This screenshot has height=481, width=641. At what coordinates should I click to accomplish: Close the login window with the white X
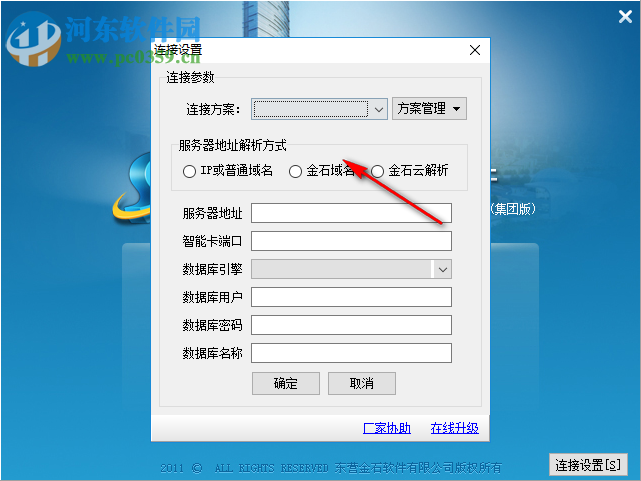625,17
